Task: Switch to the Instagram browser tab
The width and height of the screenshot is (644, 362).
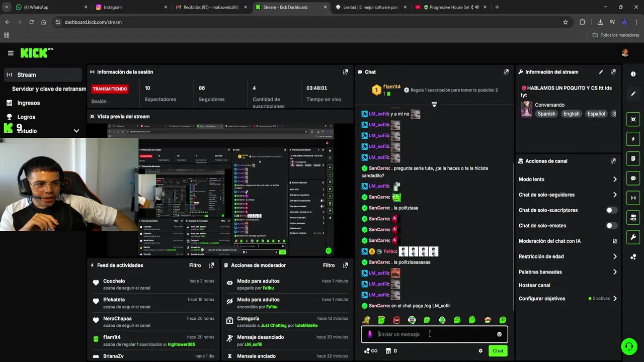Action: [131, 7]
